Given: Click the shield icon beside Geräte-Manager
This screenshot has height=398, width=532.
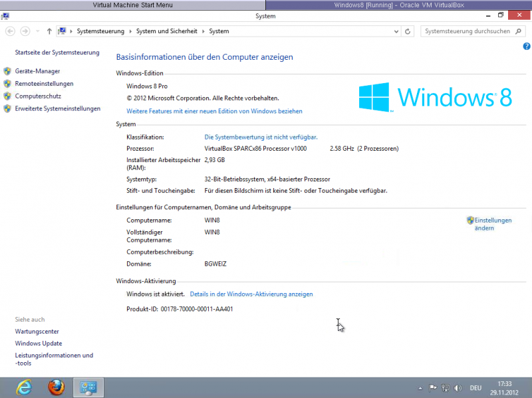Looking at the screenshot, I should tap(7, 71).
